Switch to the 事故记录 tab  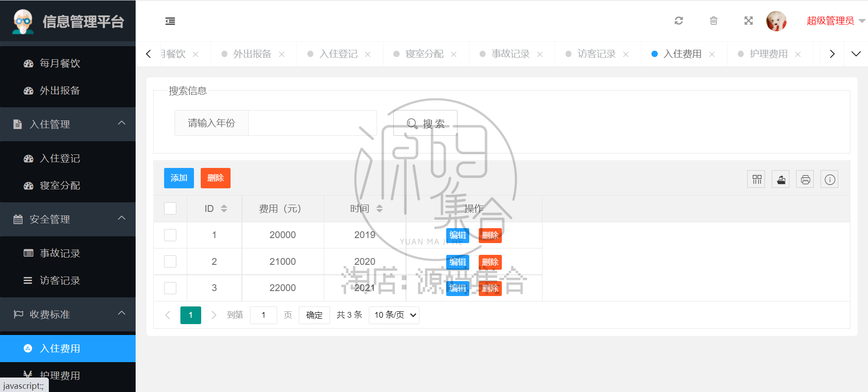point(510,54)
